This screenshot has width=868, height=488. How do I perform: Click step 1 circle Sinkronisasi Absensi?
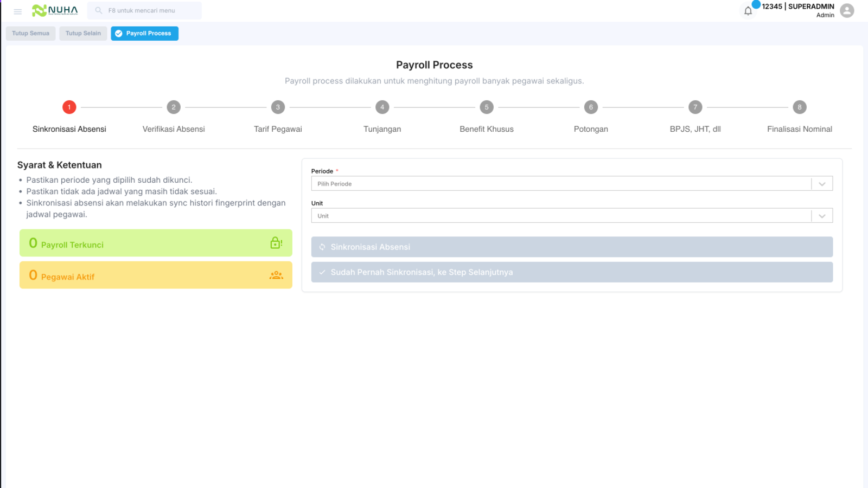[69, 107]
